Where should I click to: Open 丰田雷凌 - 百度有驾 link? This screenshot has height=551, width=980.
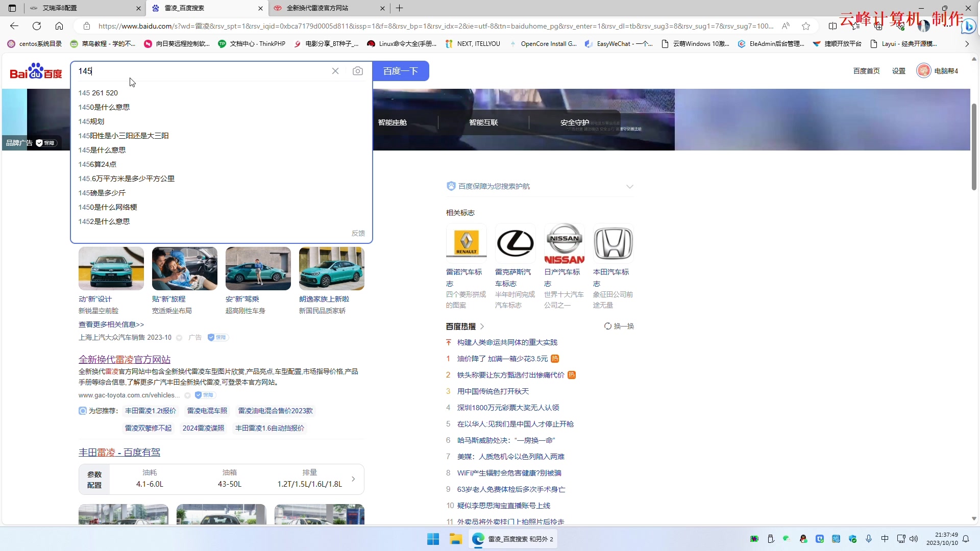119,452
